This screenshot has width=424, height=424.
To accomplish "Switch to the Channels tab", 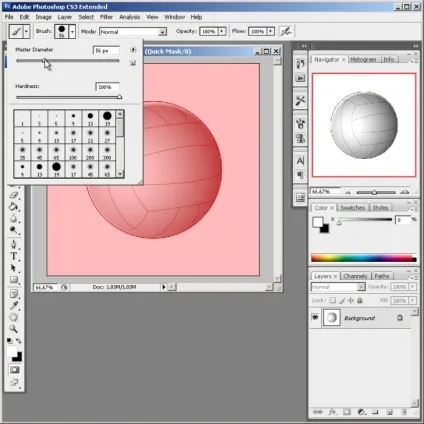I will click(x=355, y=276).
